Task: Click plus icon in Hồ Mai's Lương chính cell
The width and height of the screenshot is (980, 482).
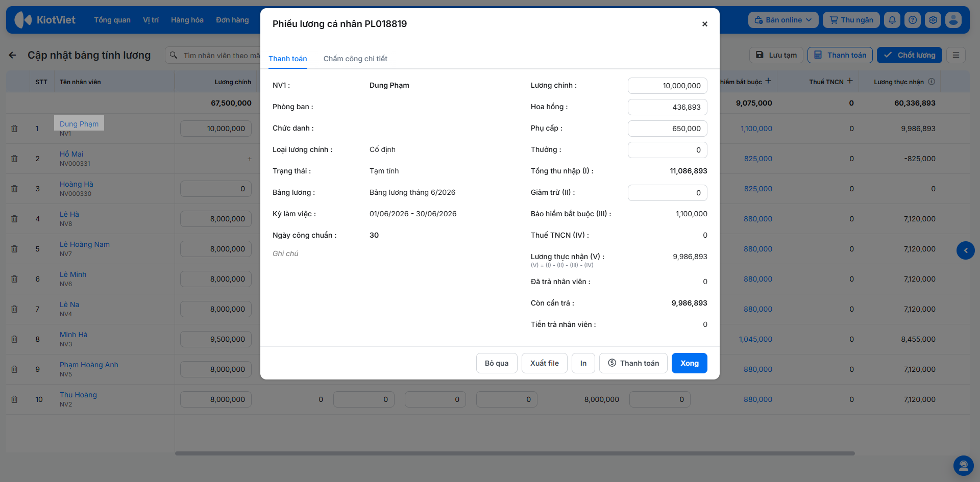Action: tap(250, 159)
